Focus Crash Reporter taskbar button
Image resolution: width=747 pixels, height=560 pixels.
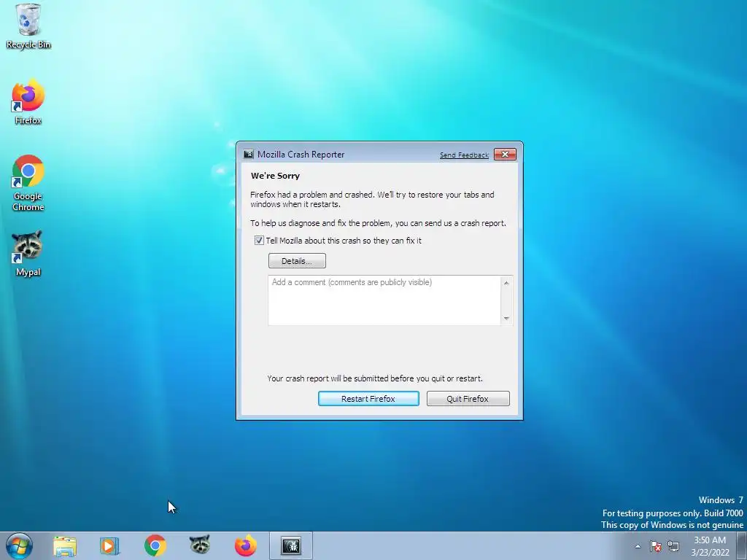291,545
